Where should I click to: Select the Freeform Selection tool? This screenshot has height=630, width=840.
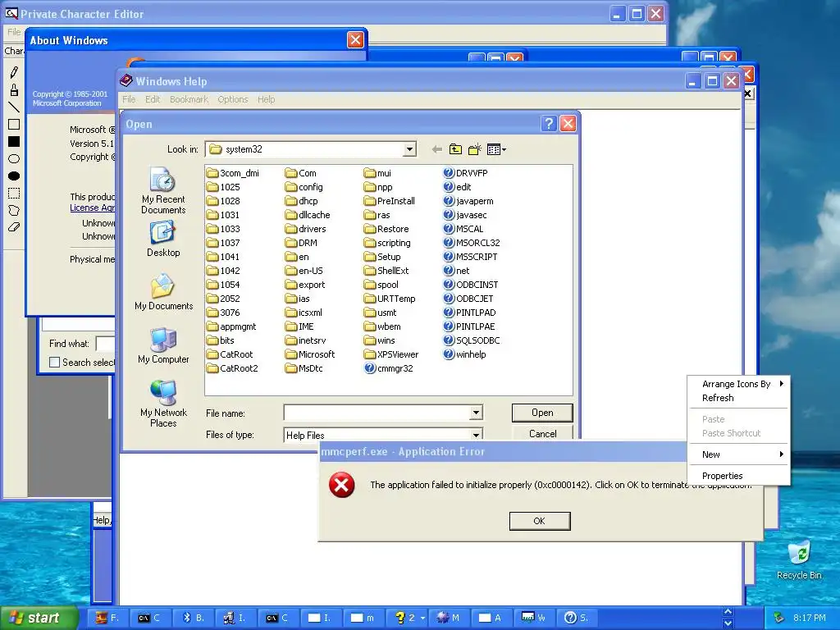pos(14,211)
